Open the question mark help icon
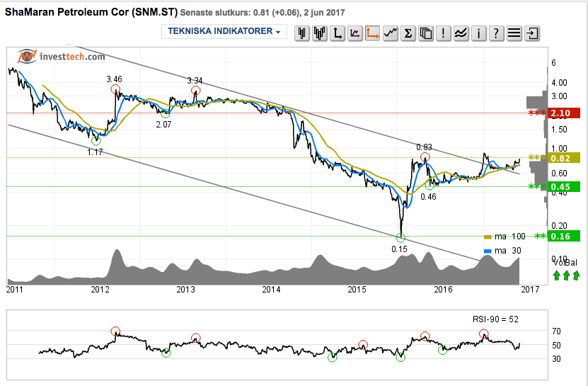 tap(496, 33)
